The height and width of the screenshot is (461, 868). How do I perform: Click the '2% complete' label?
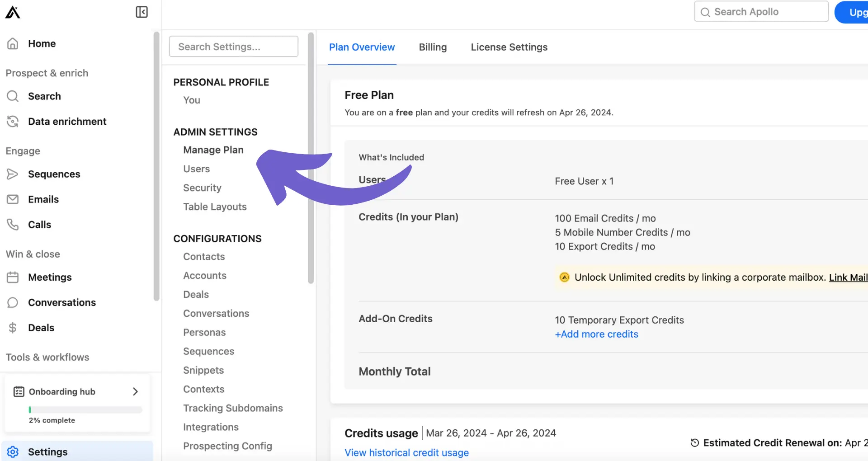click(x=52, y=420)
